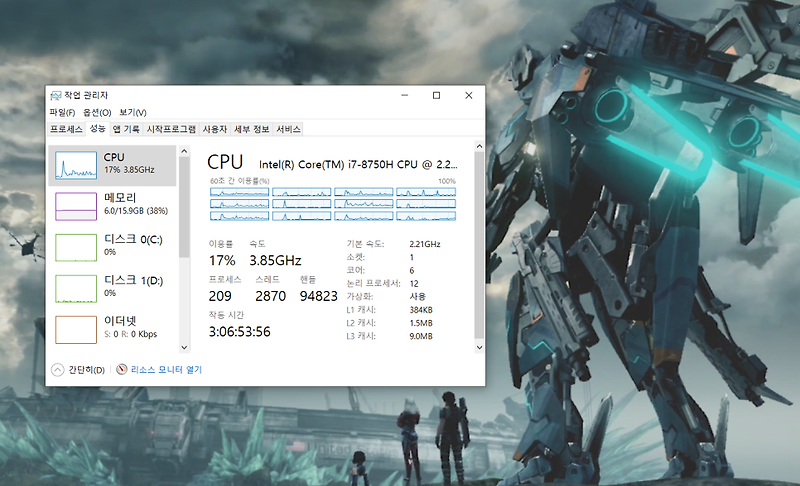Click the 1.5MB L2 cache value

[x=421, y=323]
